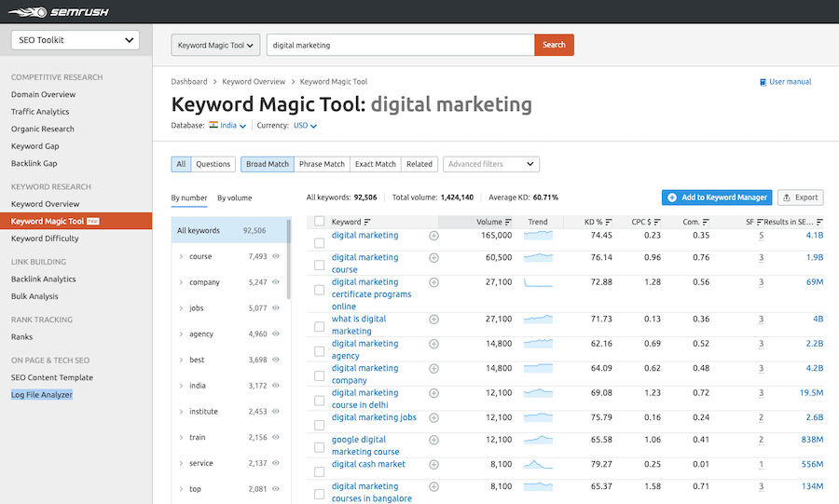
Task: Click plus icon for 'digital marketing courses in bangalore'
Action: (x=433, y=486)
